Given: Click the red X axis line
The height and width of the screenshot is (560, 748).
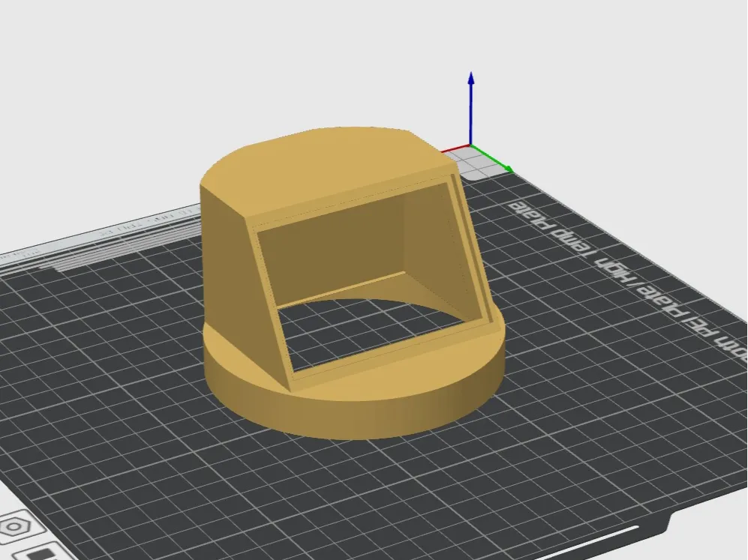Looking at the screenshot, I should coord(455,148).
